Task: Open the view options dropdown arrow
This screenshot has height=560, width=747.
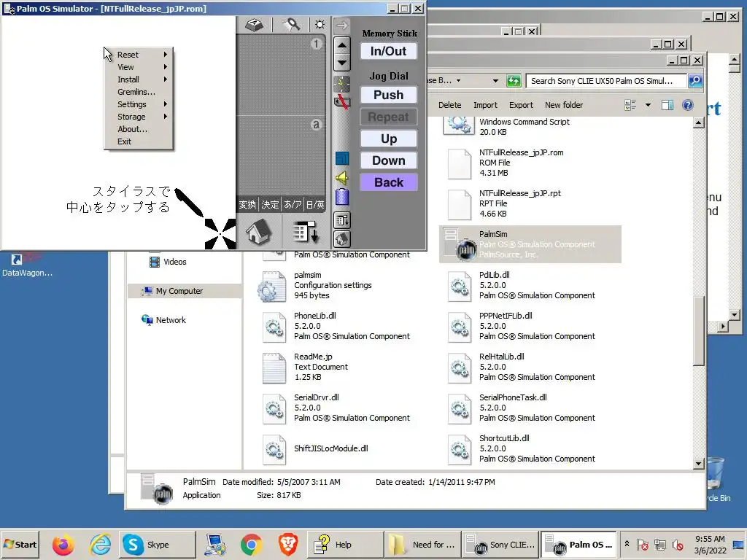Action: click(x=648, y=105)
